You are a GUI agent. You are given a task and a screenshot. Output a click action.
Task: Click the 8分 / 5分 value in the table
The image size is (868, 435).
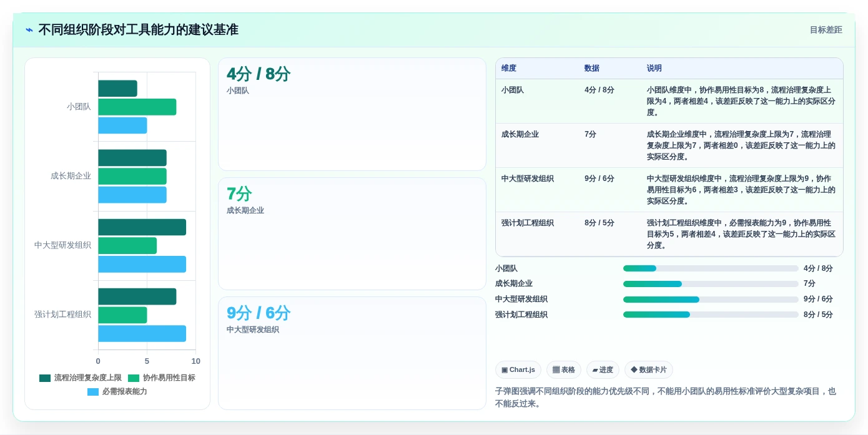[x=599, y=223]
